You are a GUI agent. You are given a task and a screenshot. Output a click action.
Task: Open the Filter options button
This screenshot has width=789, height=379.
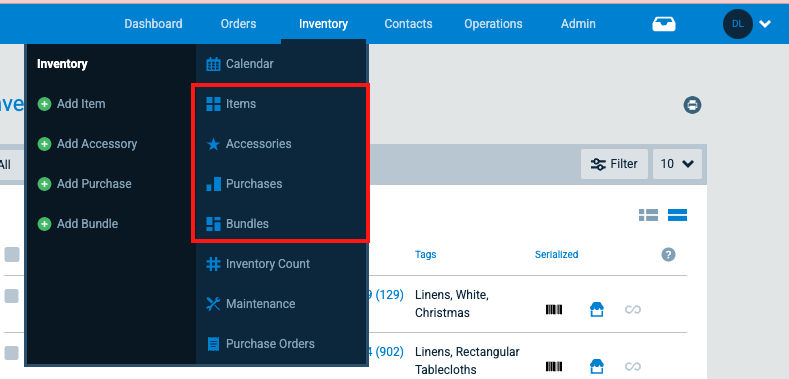(614, 164)
